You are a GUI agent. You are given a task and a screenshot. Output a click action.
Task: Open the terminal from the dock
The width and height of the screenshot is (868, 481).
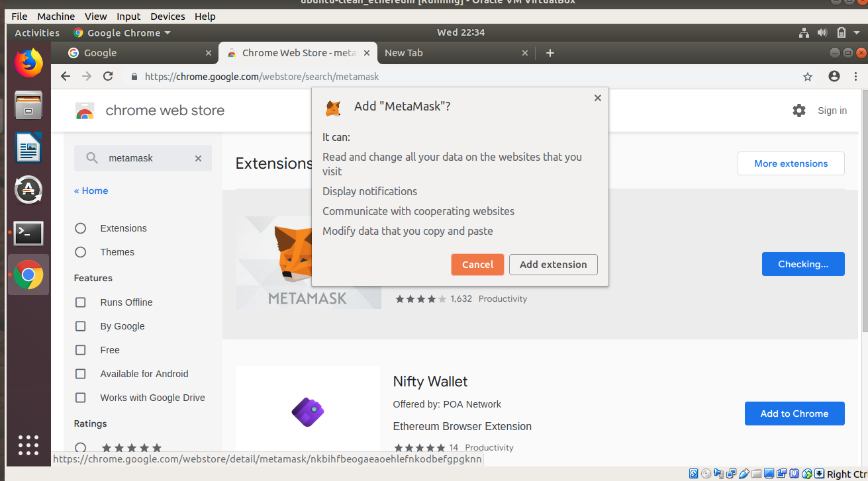(x=28, y=233)
